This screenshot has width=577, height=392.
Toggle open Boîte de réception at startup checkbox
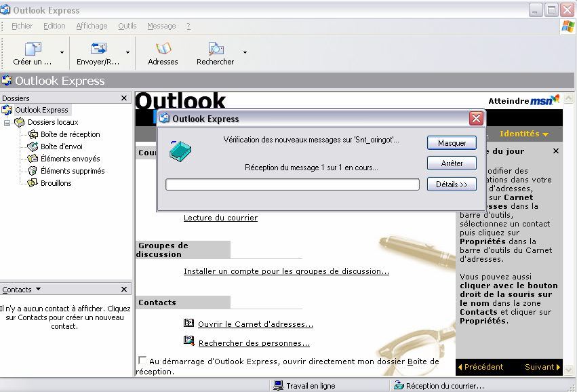point(142,360)
